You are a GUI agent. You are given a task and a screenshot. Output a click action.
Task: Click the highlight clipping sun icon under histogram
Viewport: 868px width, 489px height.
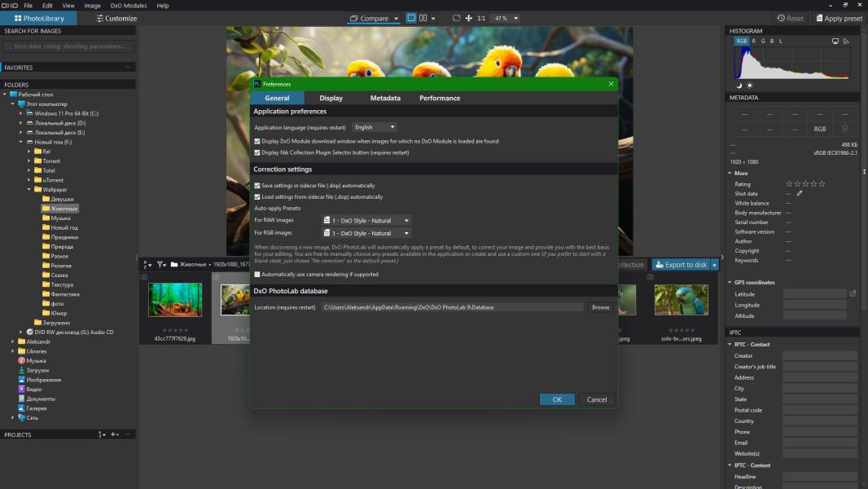click(750, 86)
